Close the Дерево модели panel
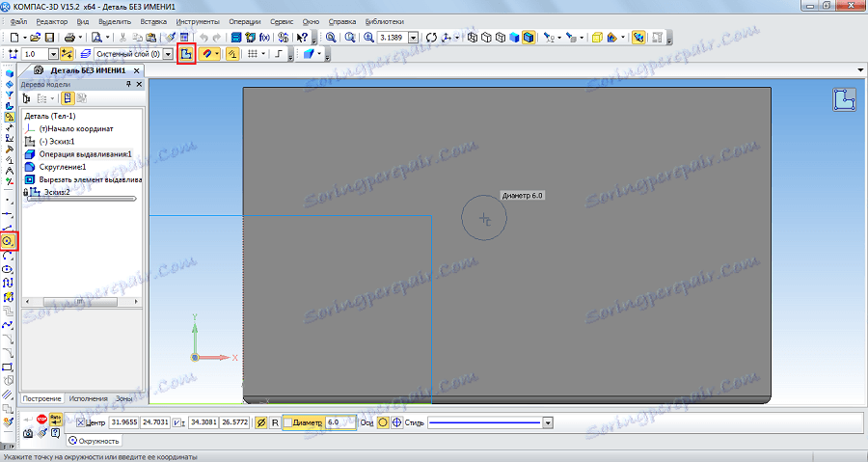The width and height of the screenshot is (868, 462). (x=139, y=84)
